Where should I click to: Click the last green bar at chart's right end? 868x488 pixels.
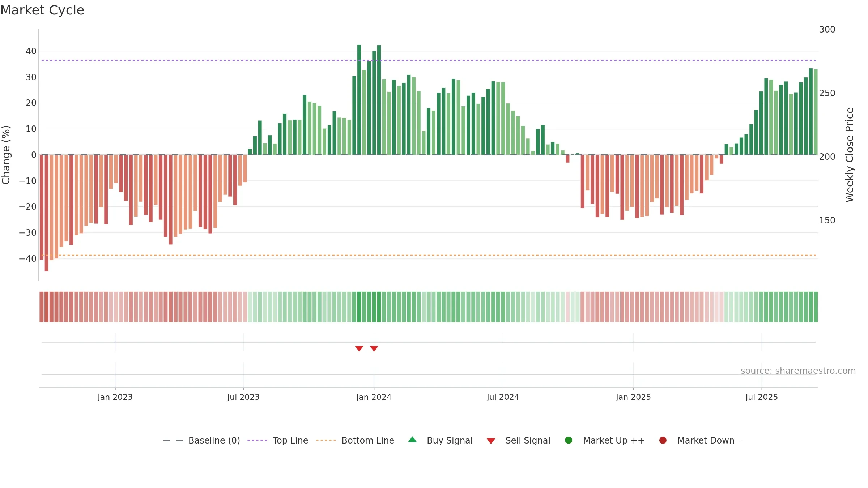tap(816, 112)
